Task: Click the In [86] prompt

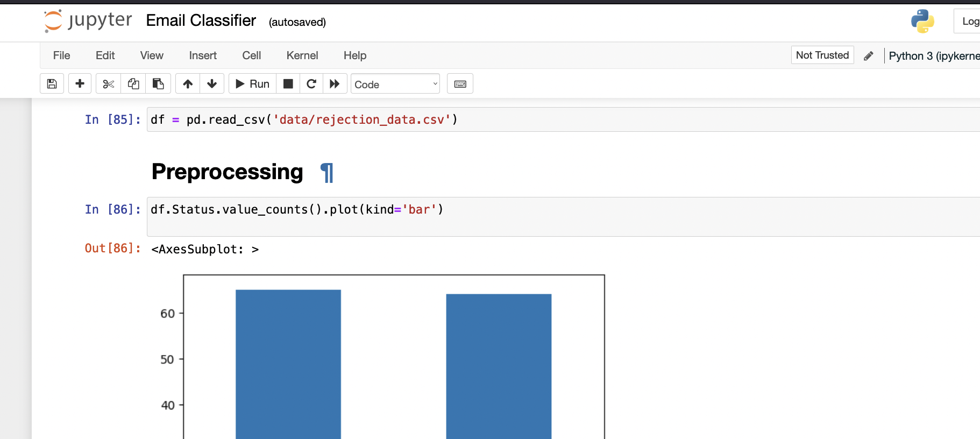Action: [x=113, y=209]
